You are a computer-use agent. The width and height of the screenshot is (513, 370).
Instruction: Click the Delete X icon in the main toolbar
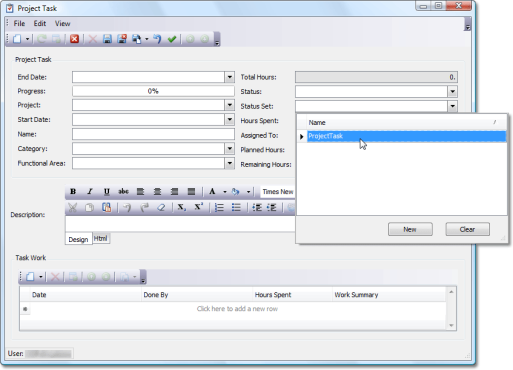pos(92,39)
